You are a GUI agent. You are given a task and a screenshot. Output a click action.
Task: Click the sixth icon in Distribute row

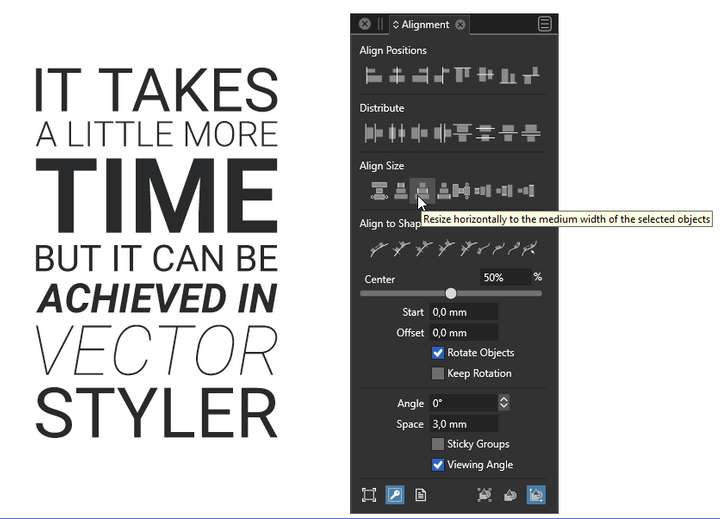(485, 133)
